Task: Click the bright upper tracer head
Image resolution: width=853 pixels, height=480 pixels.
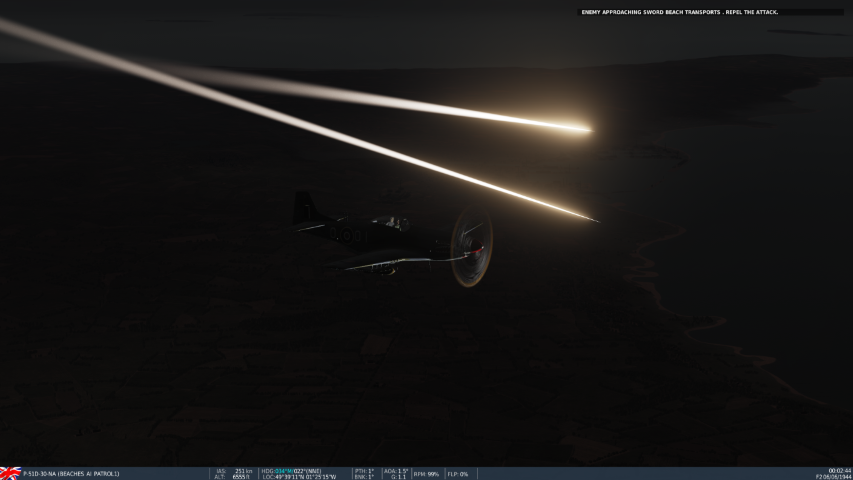Action: click(x=580, y=128)
